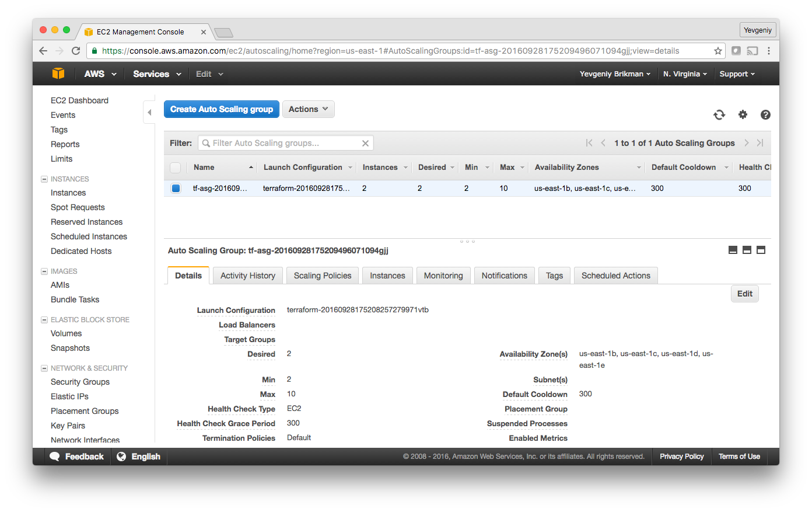Collapse the ELASTIC BLOCK STORE section
The image size is (812, 512).
pos(44,320)
